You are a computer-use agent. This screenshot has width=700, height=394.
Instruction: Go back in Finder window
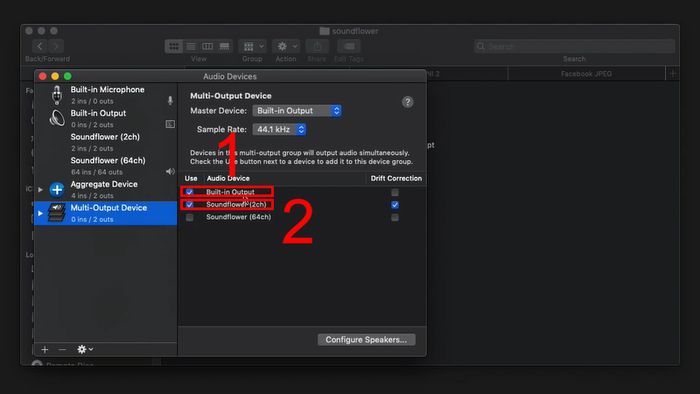pyautogui.click(x=40, y=46)
